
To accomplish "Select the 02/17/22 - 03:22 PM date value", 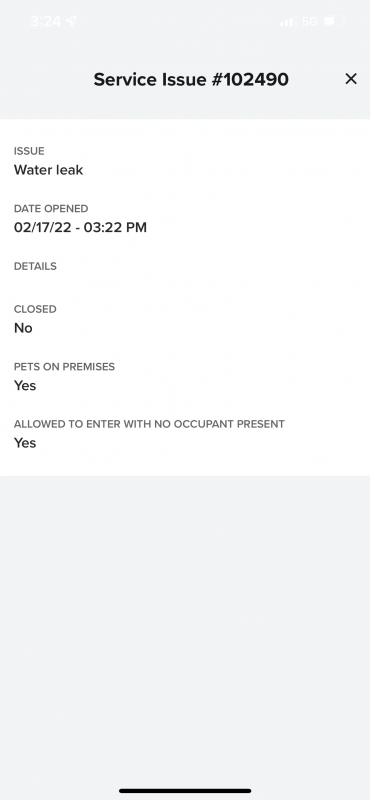I will click(80, 228).
